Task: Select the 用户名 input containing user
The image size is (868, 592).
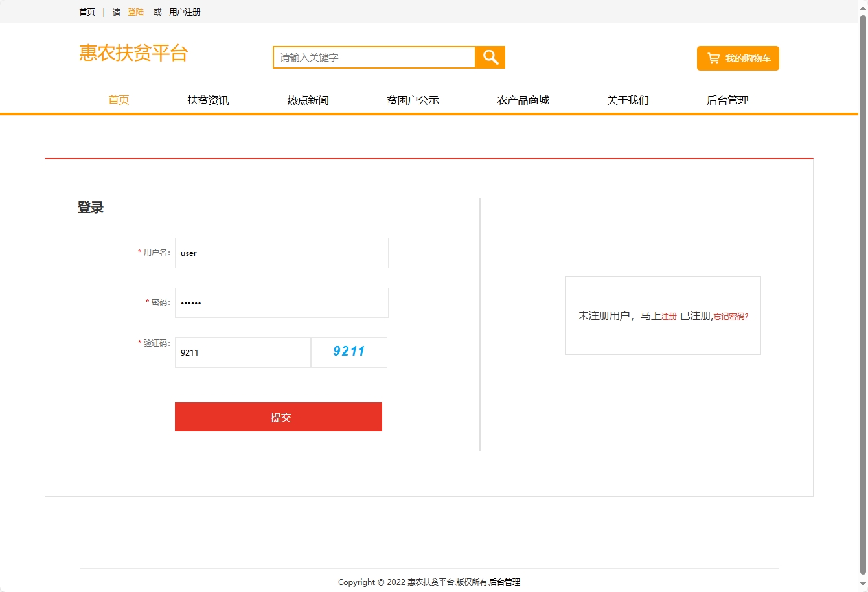Action: coord(281,253)
